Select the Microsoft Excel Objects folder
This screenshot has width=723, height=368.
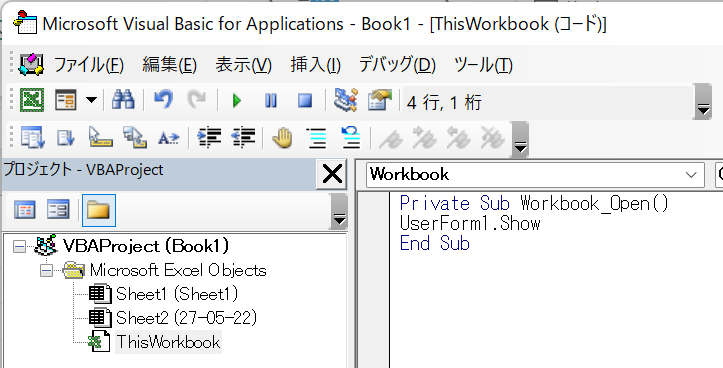(x=178, y=270)
